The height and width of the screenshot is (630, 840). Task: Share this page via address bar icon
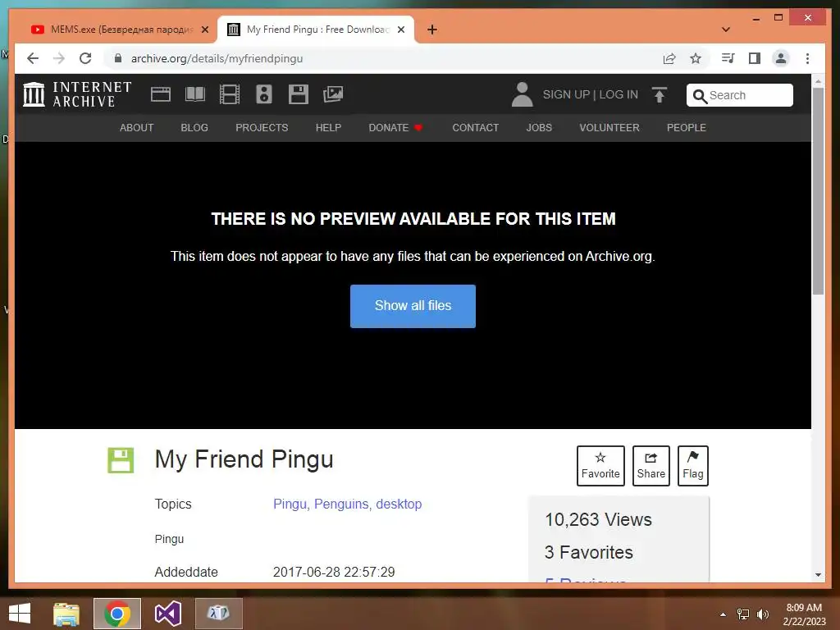(x=669, y=58)
